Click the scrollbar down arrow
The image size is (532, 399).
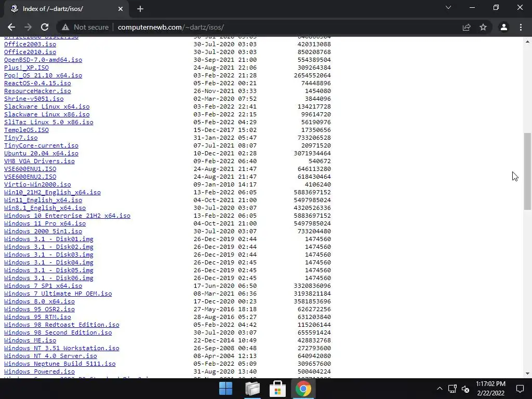click(528, 374)
